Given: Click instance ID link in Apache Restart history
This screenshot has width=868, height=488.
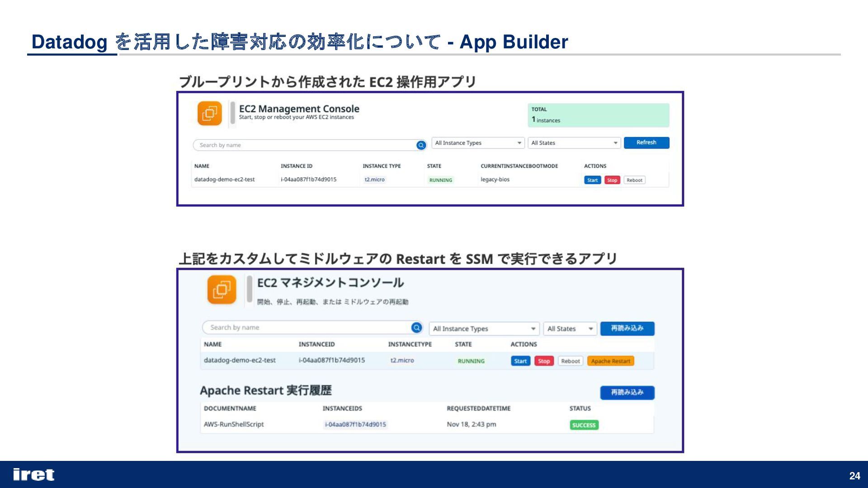Looking at the screenshot, I should point(355,424).
